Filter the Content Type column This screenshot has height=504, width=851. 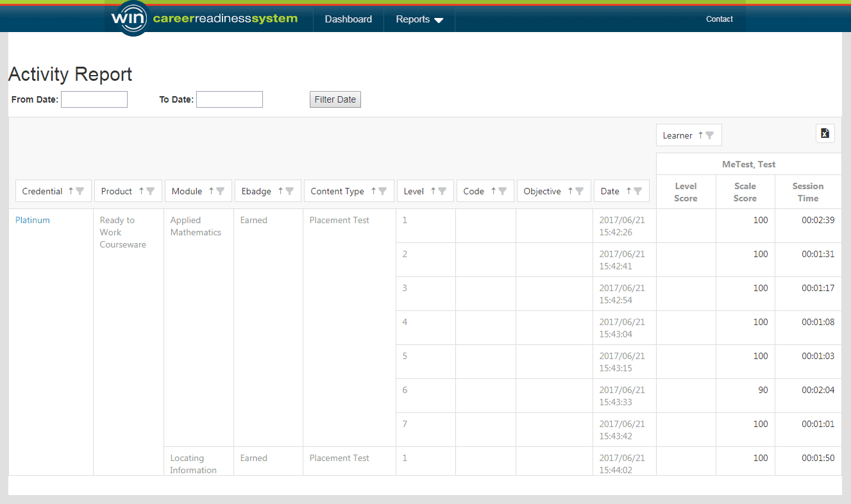tap(383, 191)
